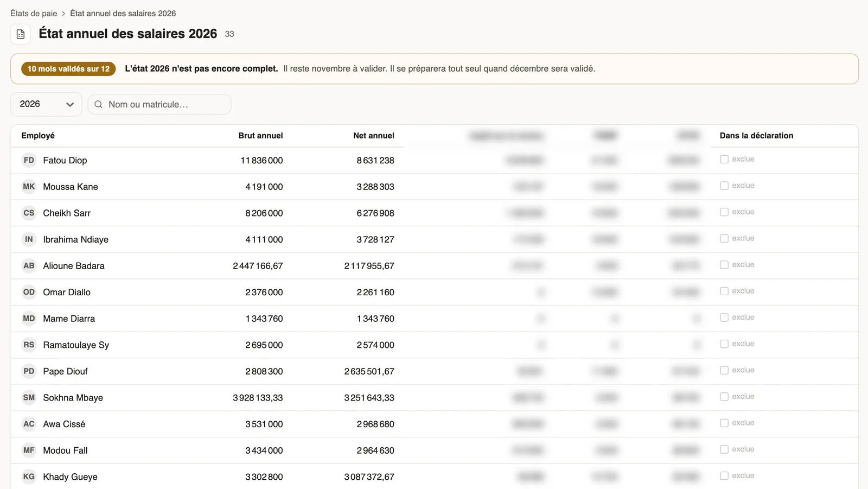Click the FD avatar for Fatou Diop
868x489 pixels.
pyautogui.click(x=29, y=160)
